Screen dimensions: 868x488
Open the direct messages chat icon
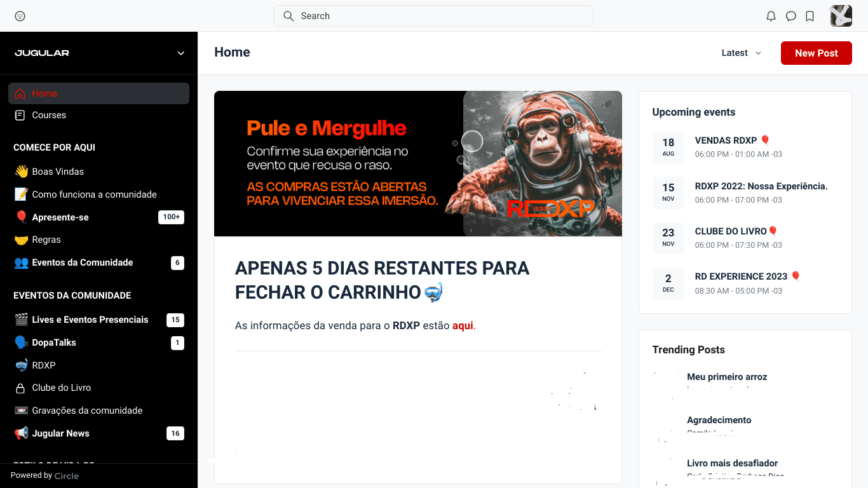790,16
